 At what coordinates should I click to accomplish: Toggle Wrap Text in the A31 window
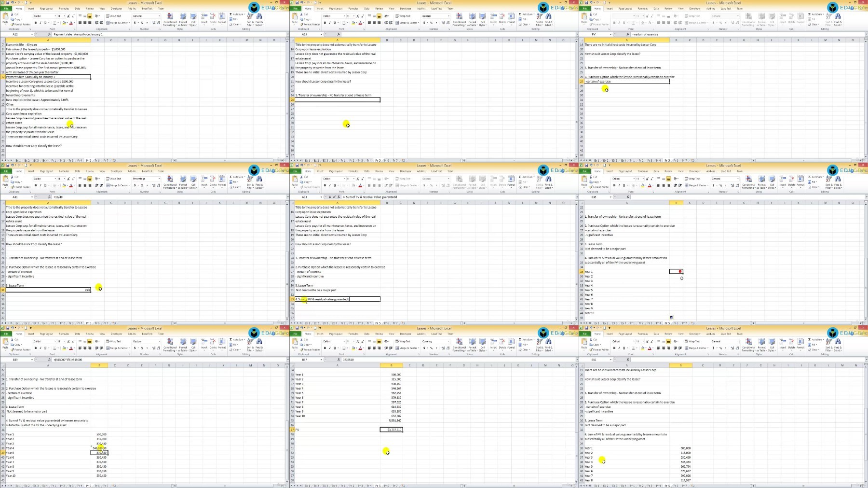point(114,179)
